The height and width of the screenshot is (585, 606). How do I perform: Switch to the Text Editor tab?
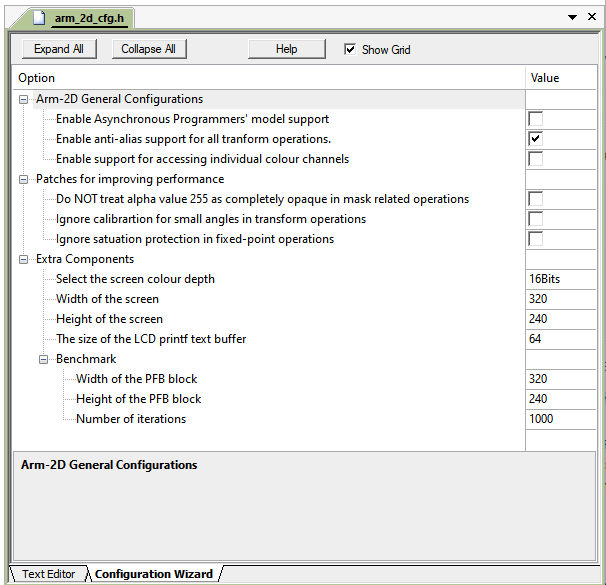[x=48, y=574]
